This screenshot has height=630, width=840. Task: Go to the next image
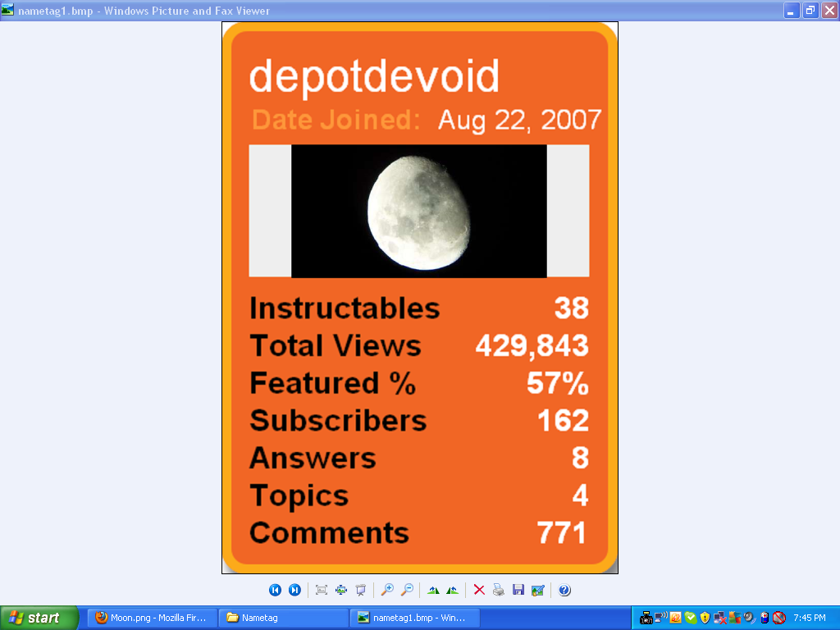[294, 590]
